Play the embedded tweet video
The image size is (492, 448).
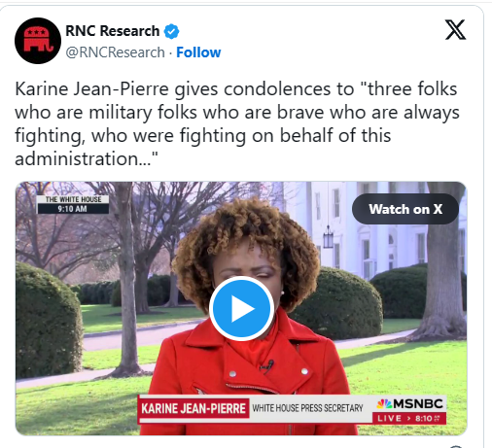point(241,308)
